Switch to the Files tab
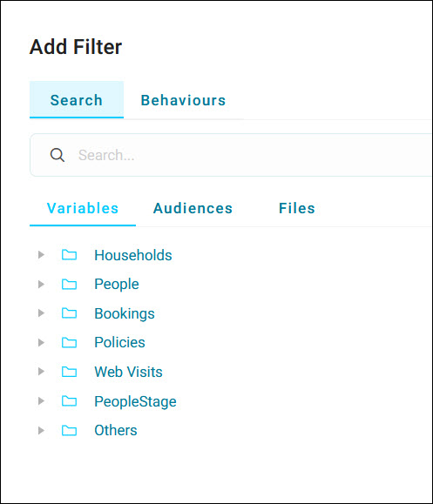This screenshot has height=504, width=433. pos(296,208)
